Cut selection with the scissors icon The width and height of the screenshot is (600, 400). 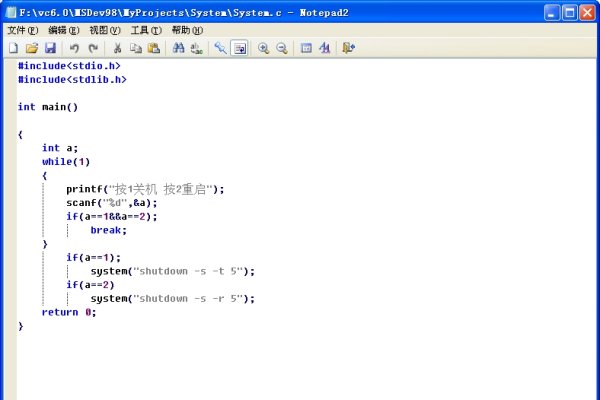[x=117, y=48]
